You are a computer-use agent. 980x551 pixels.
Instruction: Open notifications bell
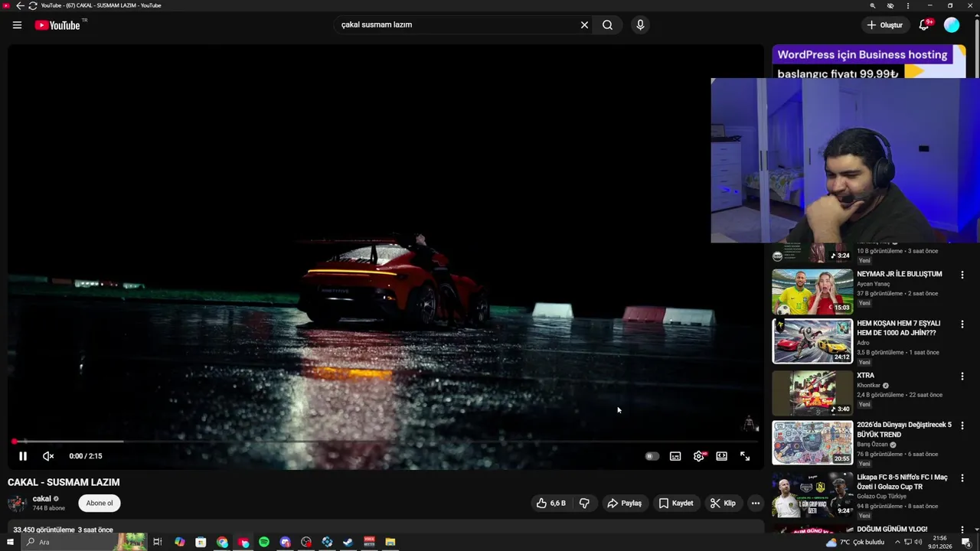925,25
